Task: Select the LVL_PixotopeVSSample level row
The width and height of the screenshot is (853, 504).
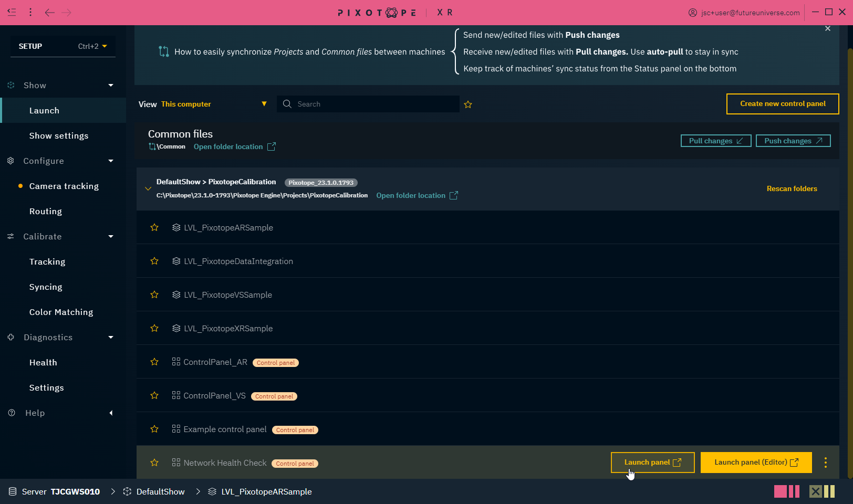Action: click(x=488, y=295)
